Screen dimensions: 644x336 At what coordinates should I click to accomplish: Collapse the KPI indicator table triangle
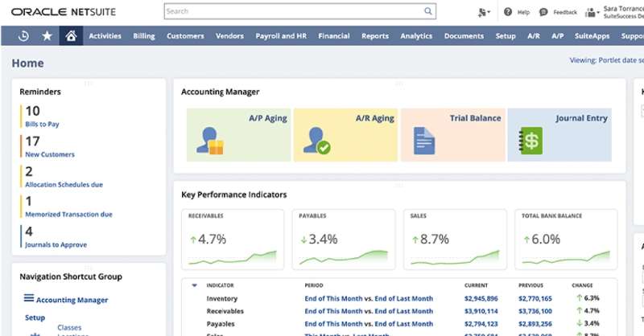coord(195,285)
